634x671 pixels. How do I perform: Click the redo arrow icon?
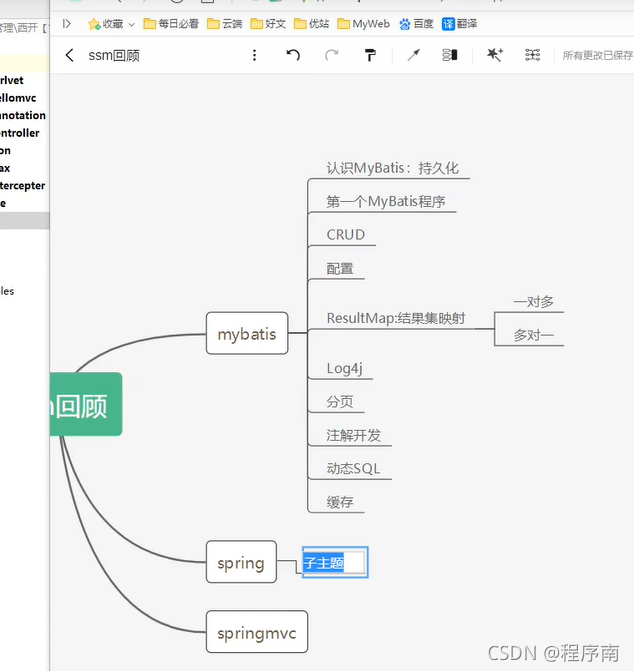332,55
